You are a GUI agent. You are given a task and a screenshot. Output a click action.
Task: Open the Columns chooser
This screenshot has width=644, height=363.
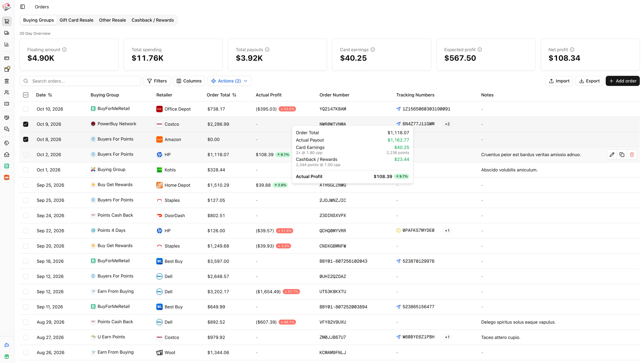[189, 81]
